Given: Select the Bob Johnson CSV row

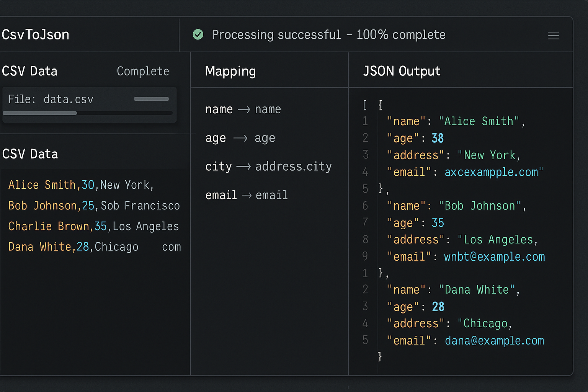Looking at the screenshot, I should coord(94,206).
